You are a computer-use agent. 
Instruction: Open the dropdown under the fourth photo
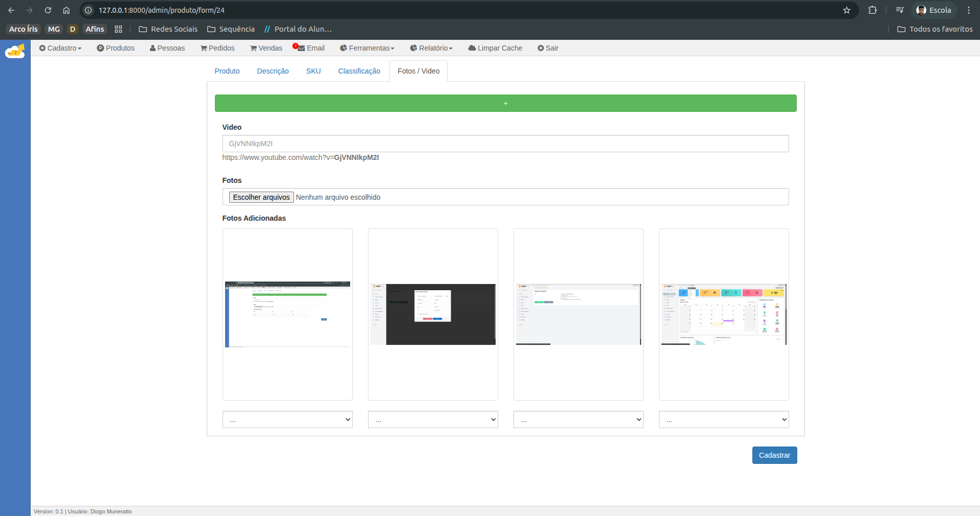click(x=723, y=419)
